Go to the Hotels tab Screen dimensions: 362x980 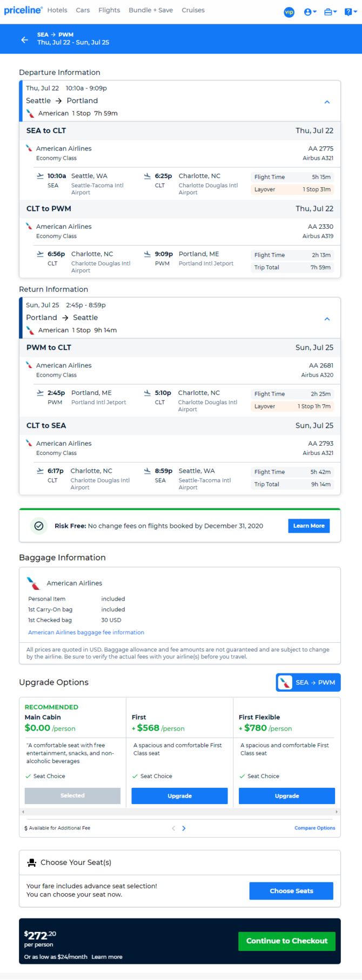[x=57, y=10]
